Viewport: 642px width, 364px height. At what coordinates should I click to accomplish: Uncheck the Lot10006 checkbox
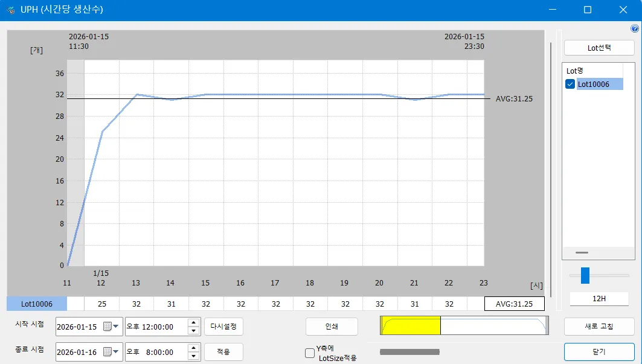click(570, 85)
